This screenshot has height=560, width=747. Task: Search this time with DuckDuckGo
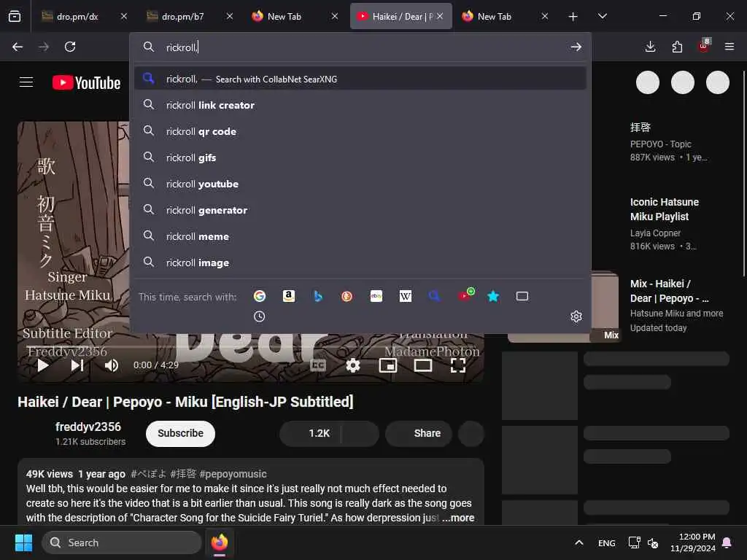[347, 296]
